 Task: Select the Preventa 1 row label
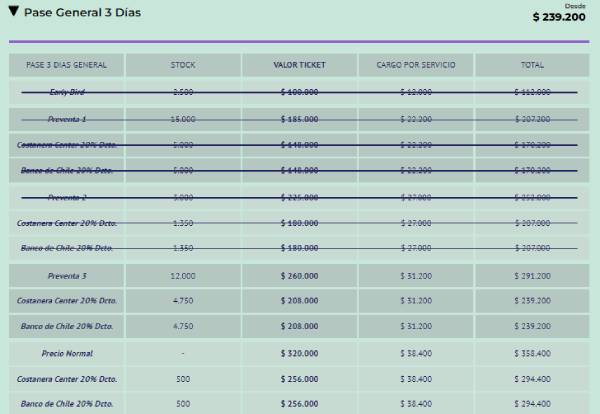click(x=66, y=119)
